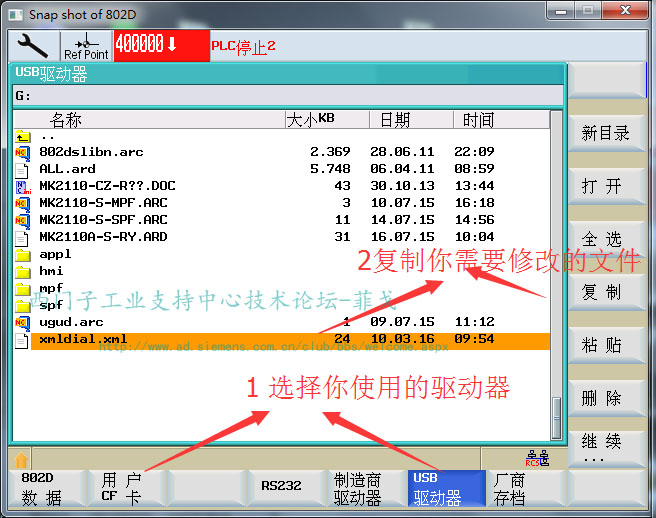
Task: Click the red 400000 alarm indicator
Action: tap(161, 45)
